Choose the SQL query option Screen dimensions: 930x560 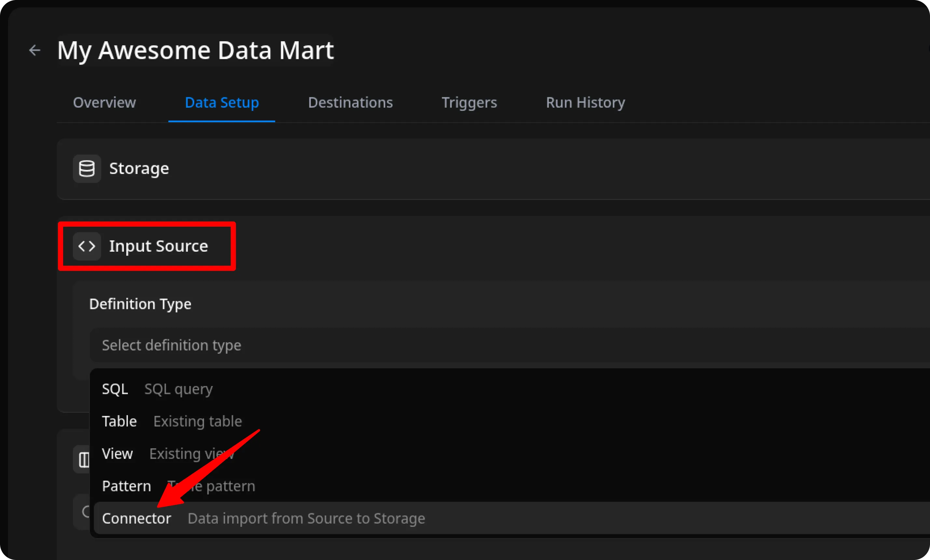point(157,389)
